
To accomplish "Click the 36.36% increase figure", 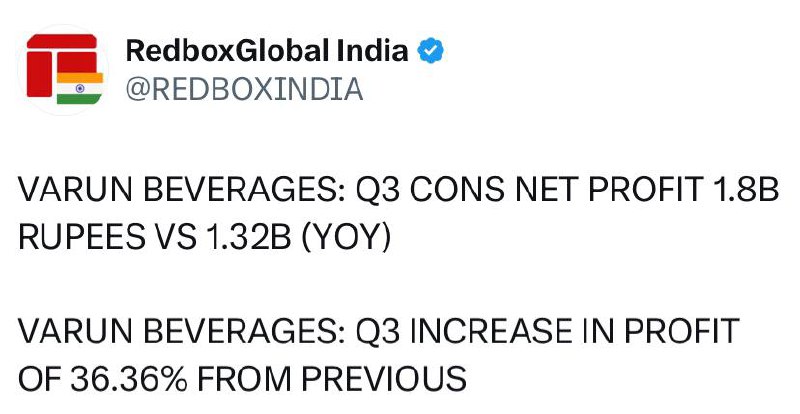I will coord(130,379).
